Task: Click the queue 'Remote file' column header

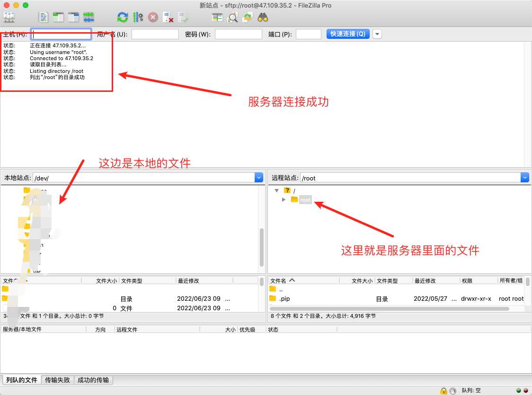Action: tap(157, 329)
